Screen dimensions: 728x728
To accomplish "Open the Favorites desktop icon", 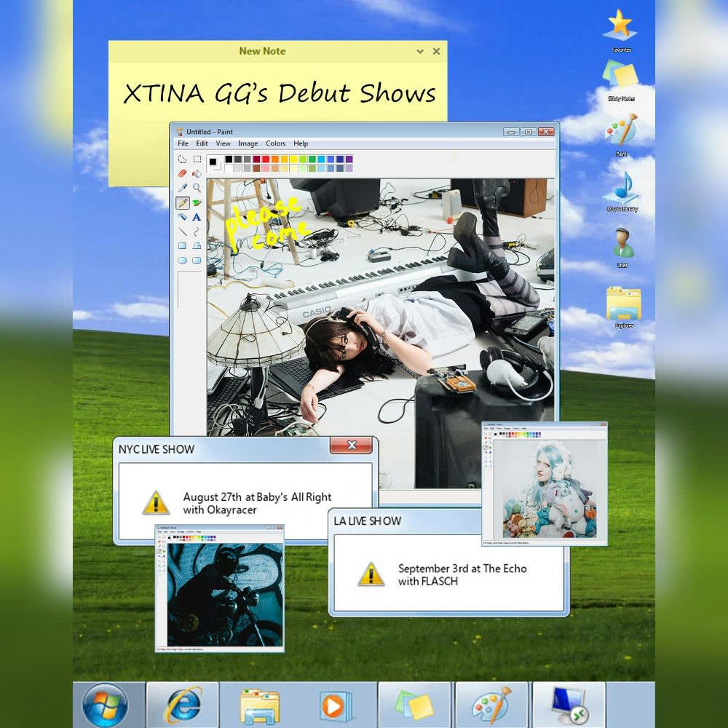I will (621, 30).
